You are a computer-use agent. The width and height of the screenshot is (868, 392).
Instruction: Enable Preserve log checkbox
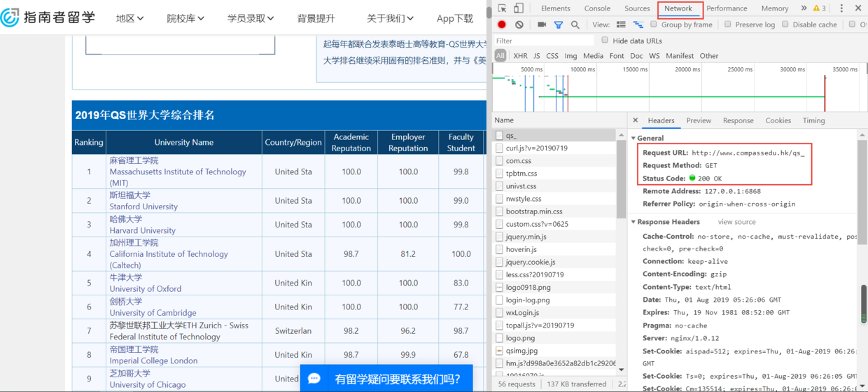pyautogui.click(x=728, y=24)
